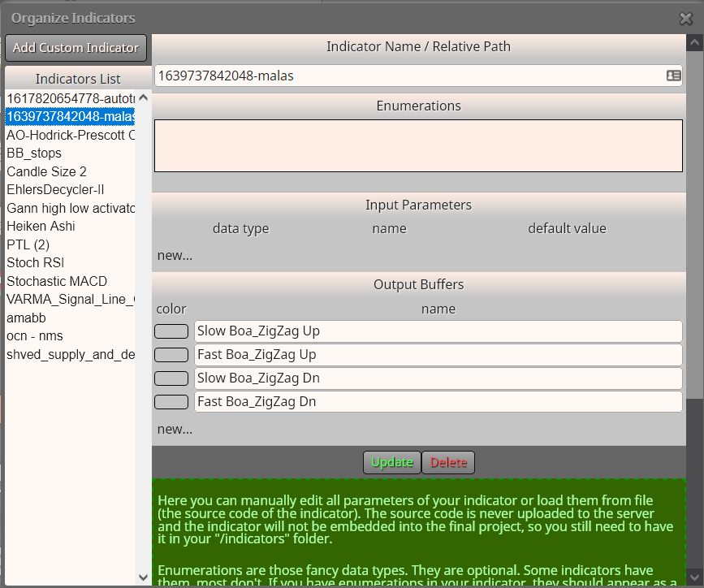
Task: Select 1639737842048-malas indicator in list
Action: 70,116
